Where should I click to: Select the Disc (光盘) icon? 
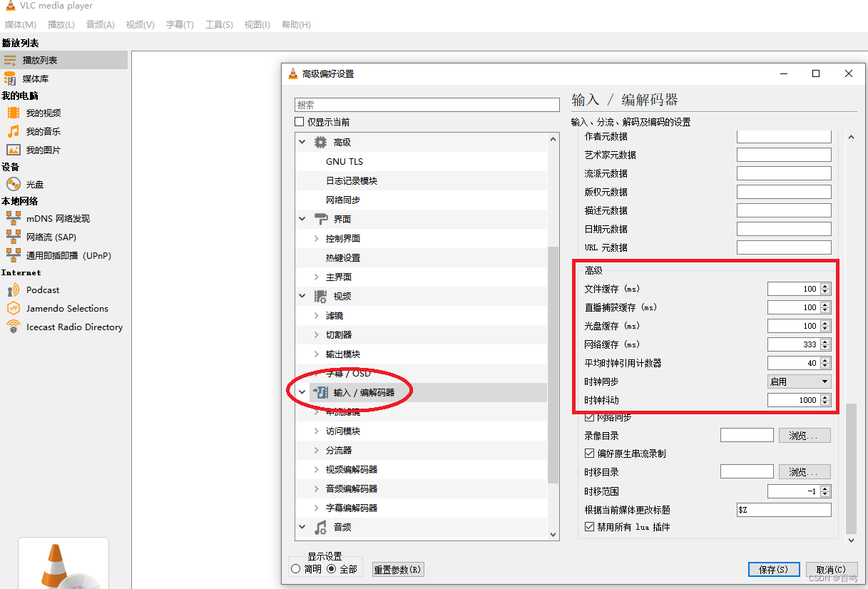coord(14,184)
